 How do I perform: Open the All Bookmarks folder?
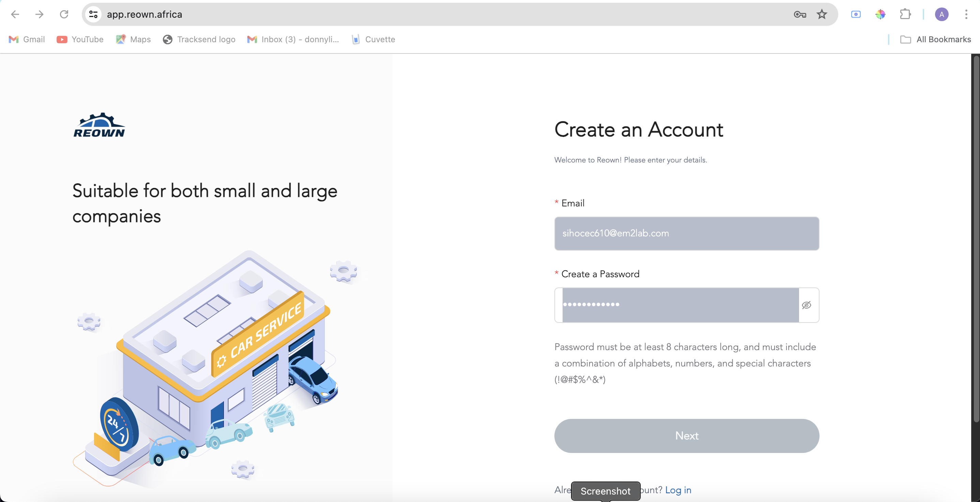click(935, 39)
